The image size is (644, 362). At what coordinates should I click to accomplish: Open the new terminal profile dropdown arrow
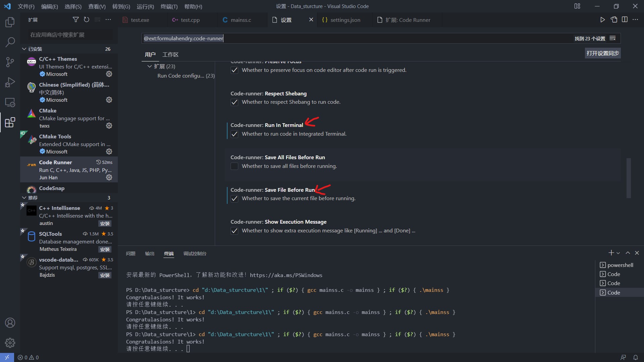[618, 253]
